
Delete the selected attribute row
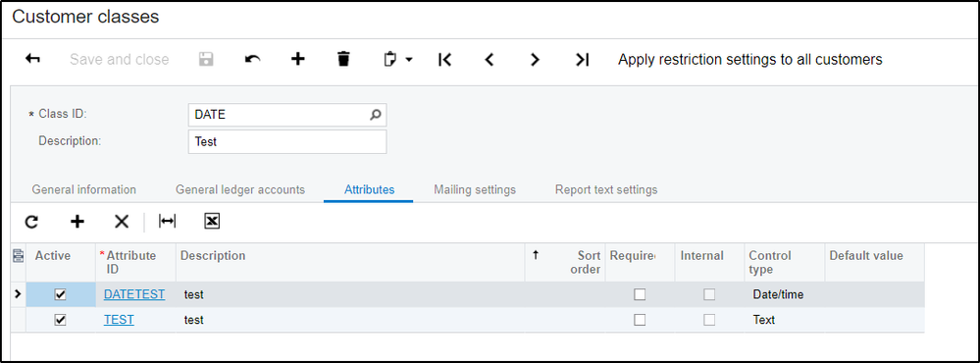pos(122,221)
